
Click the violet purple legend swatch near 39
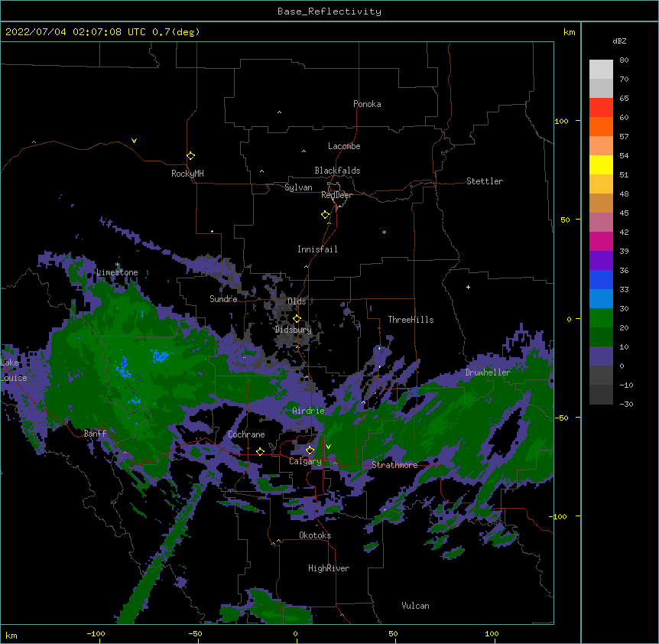coord(601,260)
